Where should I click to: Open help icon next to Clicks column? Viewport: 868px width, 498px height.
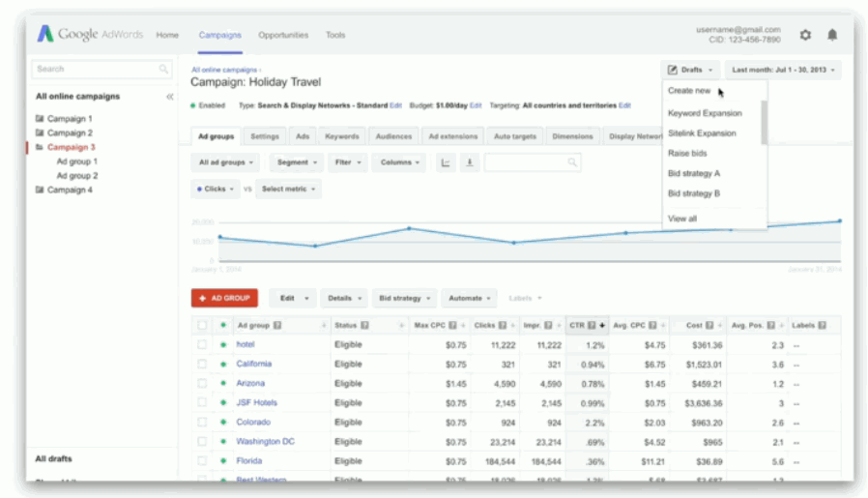502,325
